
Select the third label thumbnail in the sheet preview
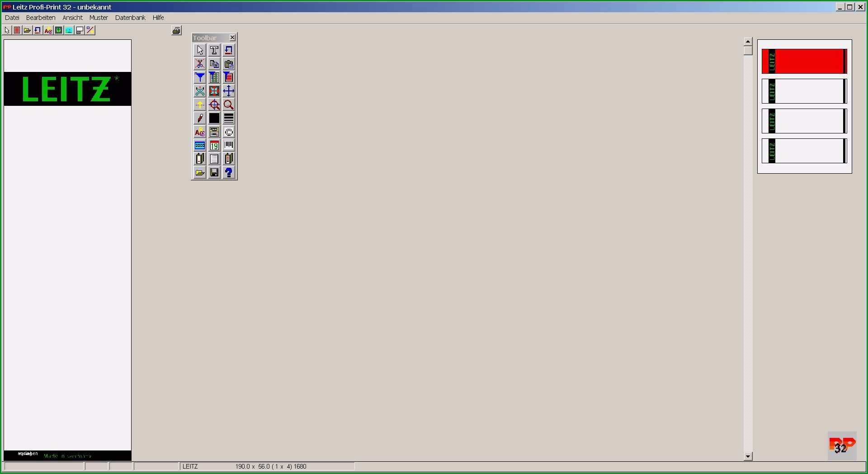(x=804, y=121)
